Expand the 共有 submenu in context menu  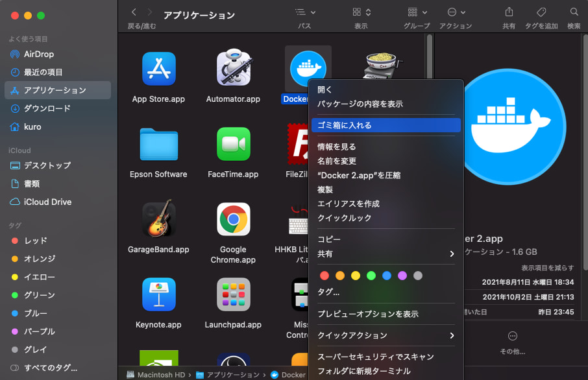[386, 254]
